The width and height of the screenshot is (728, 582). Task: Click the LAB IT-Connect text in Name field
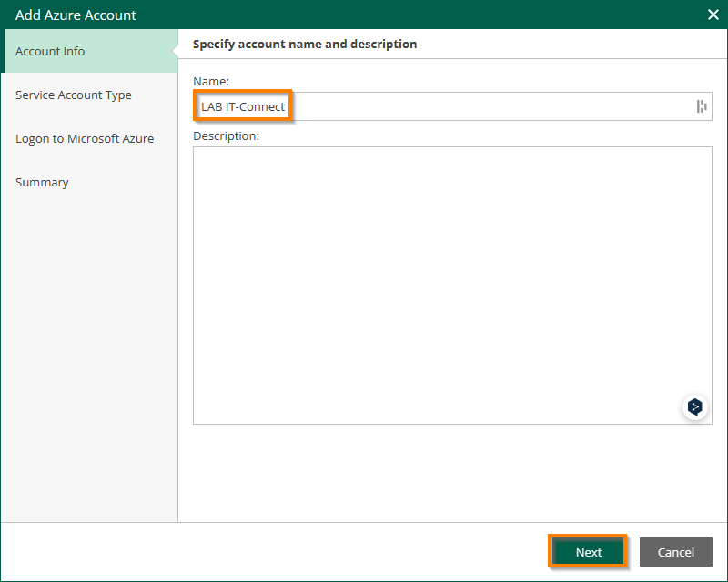pos(243,107)
